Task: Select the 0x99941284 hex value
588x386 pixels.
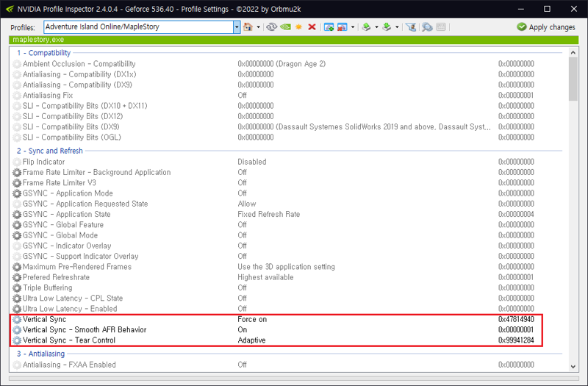Action: [516, 340]
